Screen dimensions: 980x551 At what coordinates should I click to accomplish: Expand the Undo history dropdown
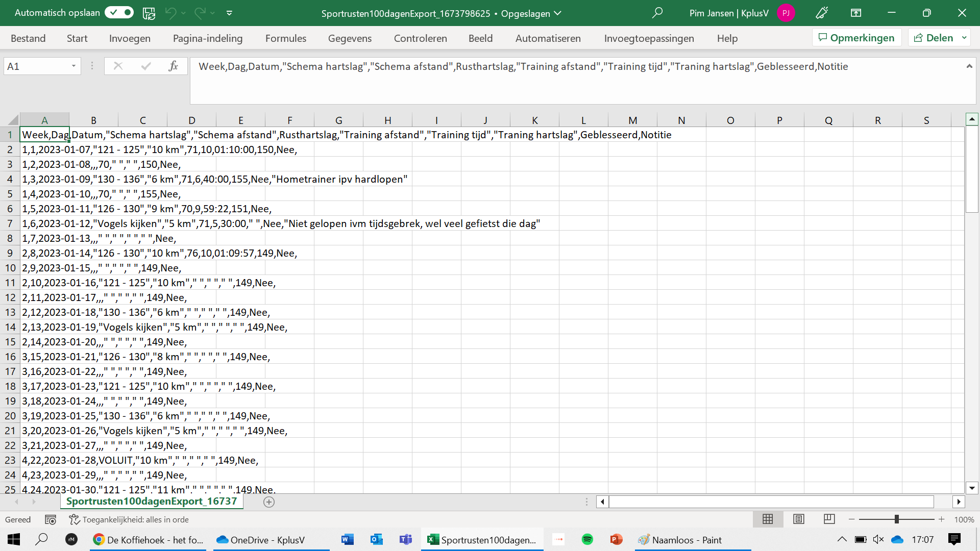pyautogui.click(x=184, y=13)
